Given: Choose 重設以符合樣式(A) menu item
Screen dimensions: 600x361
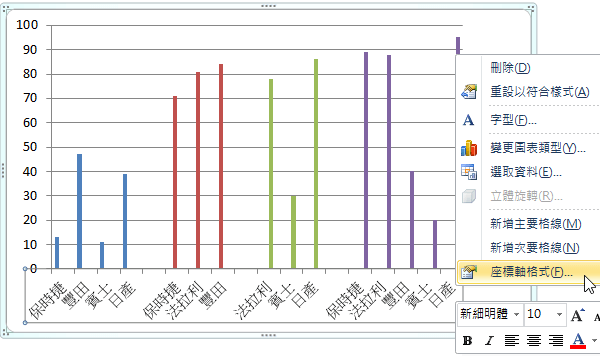Looking at the screenshot, I should click(x=540, y=92).
